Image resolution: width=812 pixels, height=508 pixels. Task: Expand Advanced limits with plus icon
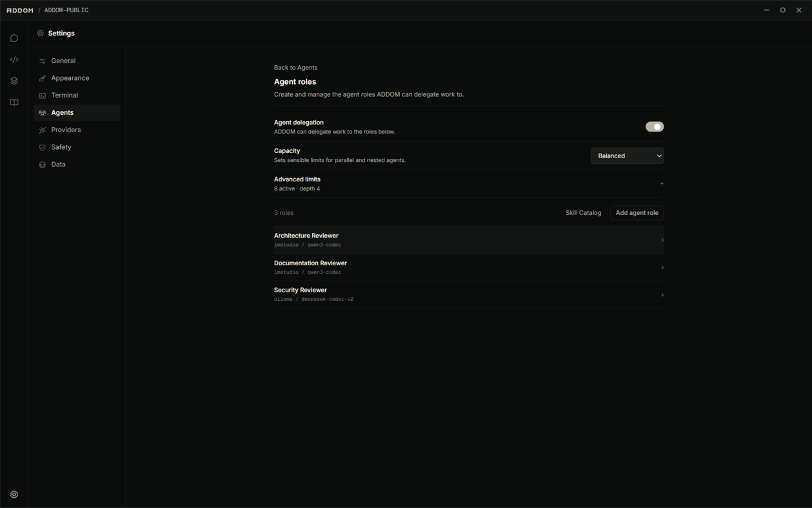coord(661,184)
